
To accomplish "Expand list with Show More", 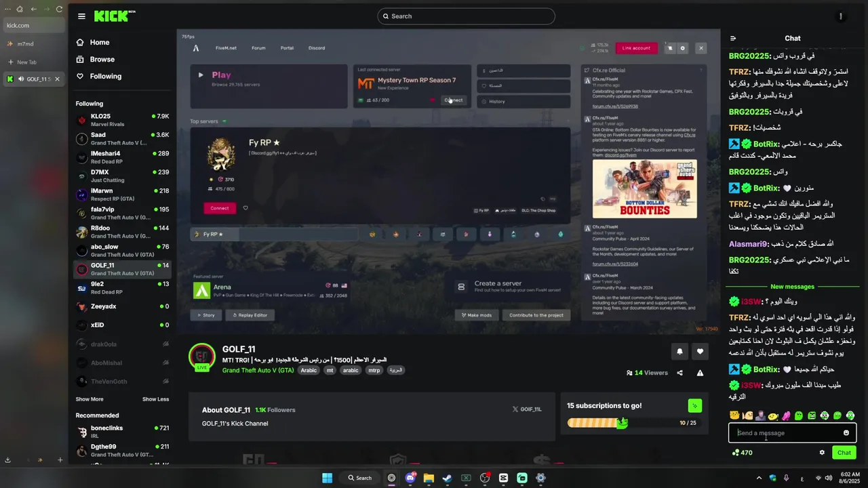I will point(90,399).
